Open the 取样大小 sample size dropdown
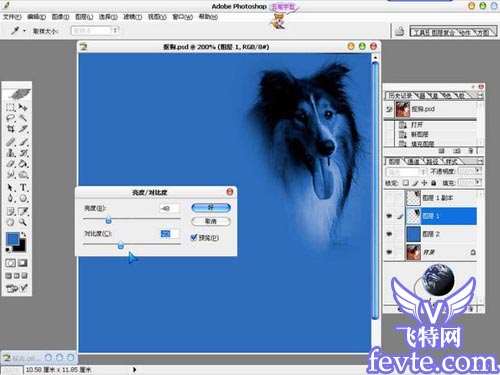 click(95, 31)
